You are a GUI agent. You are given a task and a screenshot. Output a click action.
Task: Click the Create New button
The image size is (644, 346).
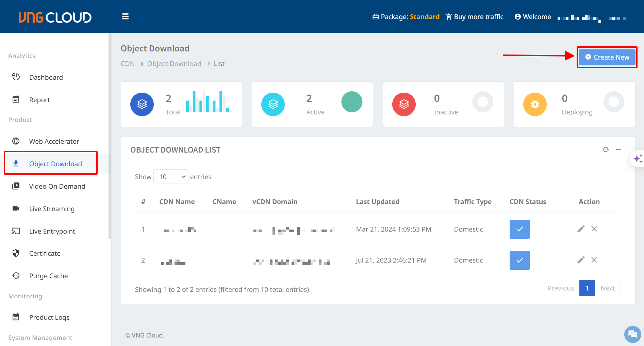pos(607,57)
